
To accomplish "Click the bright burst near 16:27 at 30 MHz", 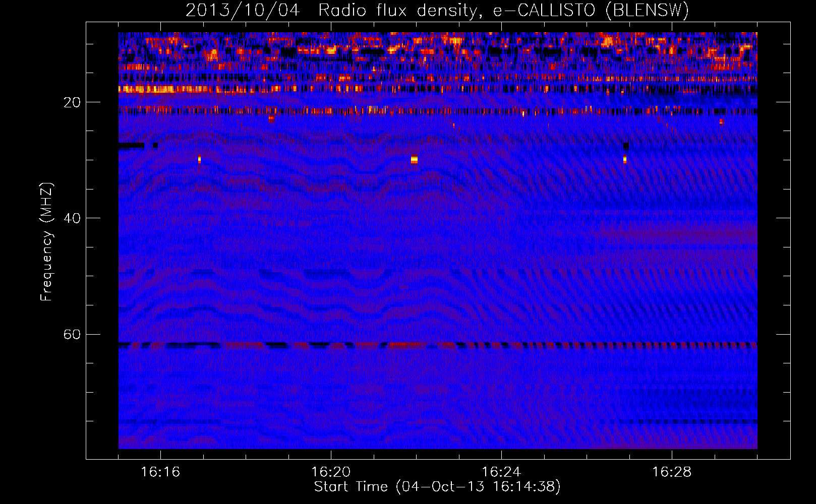I will [624, 159].
